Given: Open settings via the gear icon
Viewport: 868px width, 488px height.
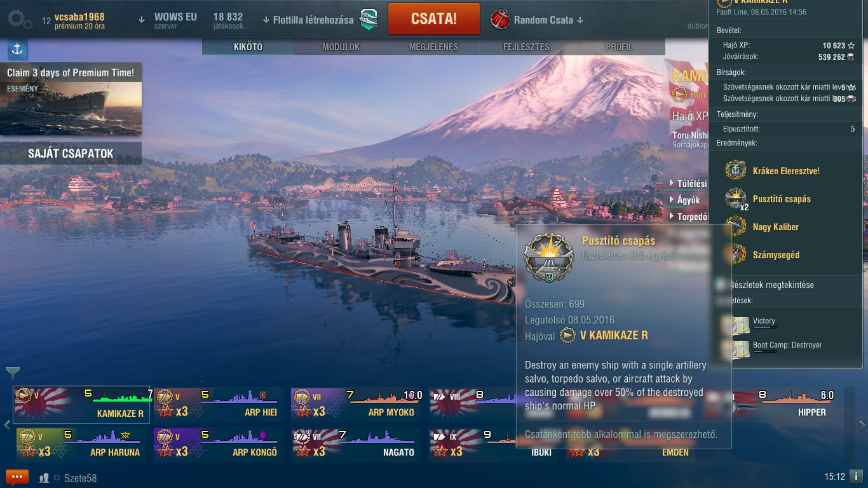Looking at the screenshot, I should pos(20,20).
